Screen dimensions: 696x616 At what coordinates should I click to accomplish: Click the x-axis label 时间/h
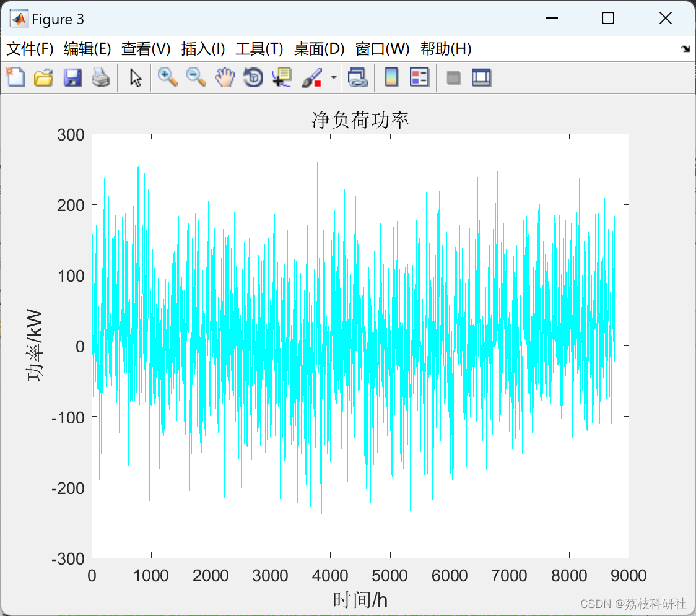[x=360, y=600]
